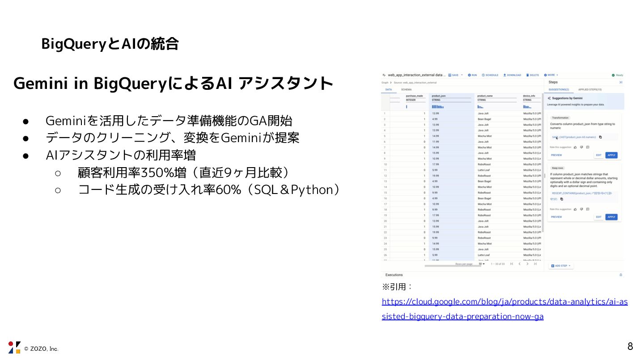Switch to the SCHEMA tab

coord(407,90)
